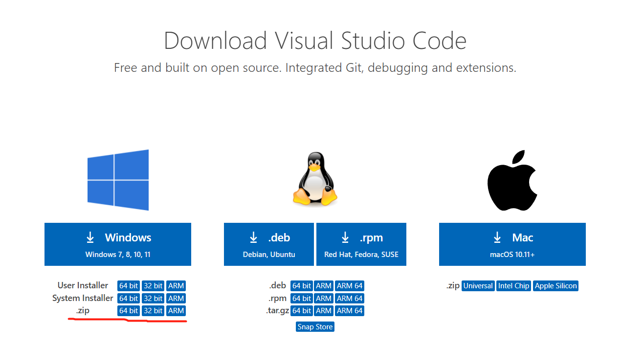Click the Linux '.deb' row label
Viewport: 644px width, 344px height.
coord(278,286)
